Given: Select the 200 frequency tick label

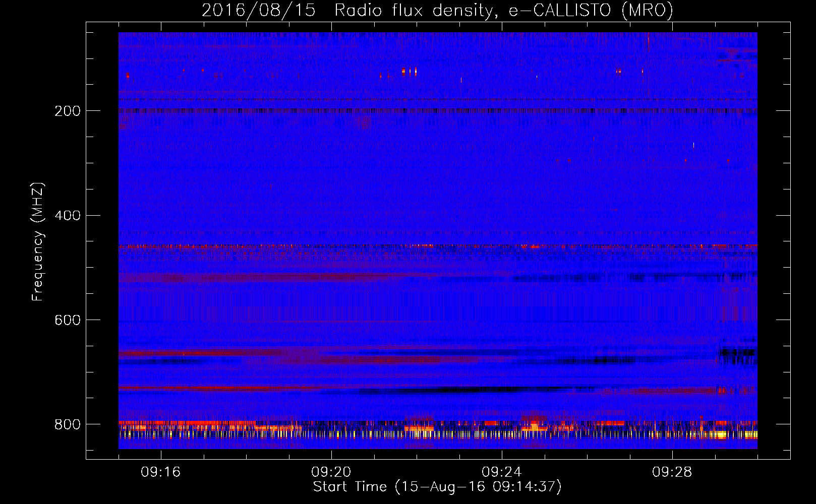Looking at the screenshot, I should coord(68,111).
